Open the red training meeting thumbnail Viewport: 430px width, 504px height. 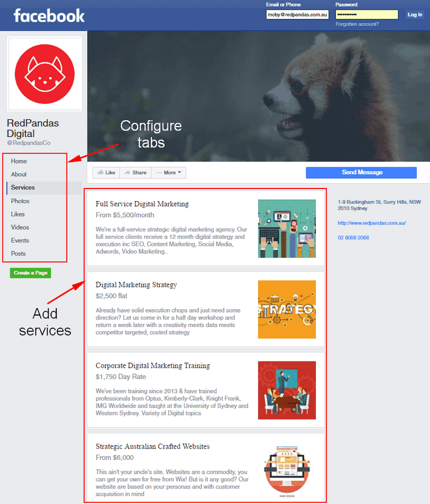click(287, 390)
